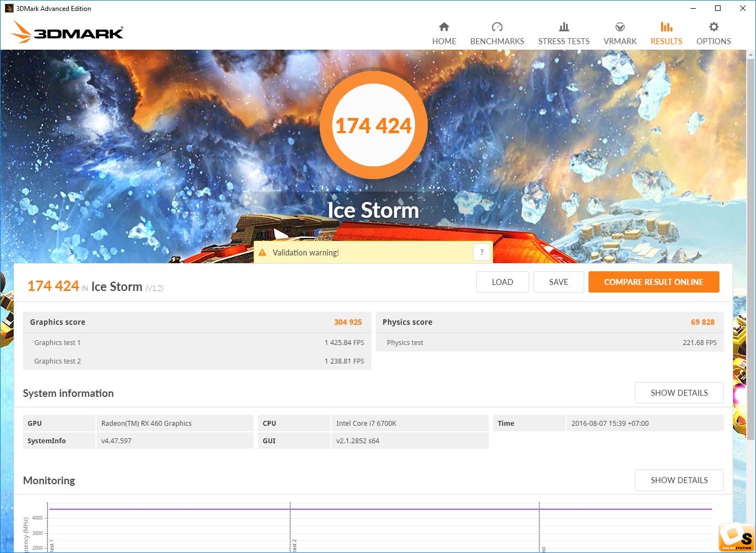Click the Results chart icon
Image resolution: width=756 pixels, height=553 pixels.
tap(667, 27)
